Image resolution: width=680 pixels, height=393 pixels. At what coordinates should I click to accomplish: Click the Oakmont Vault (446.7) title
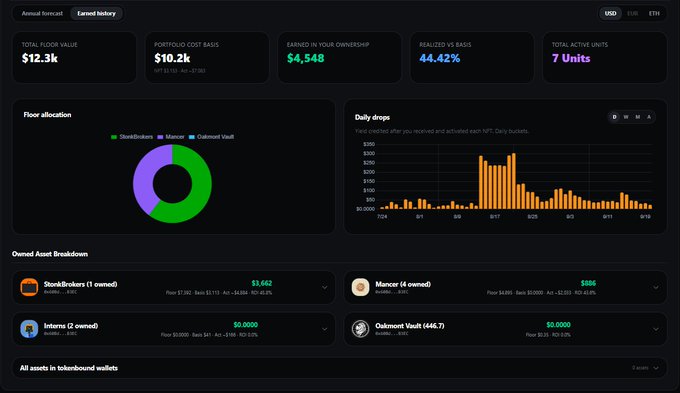tap(410, 326)
